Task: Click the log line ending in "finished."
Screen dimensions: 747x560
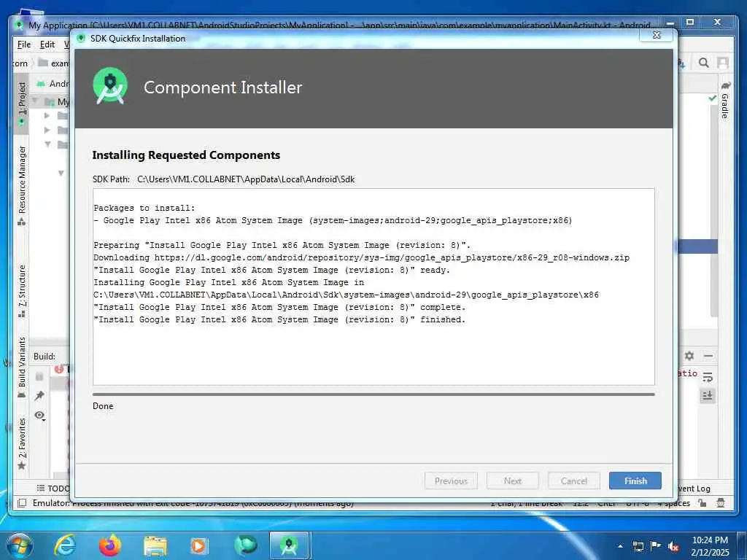Action: [279, 319]
